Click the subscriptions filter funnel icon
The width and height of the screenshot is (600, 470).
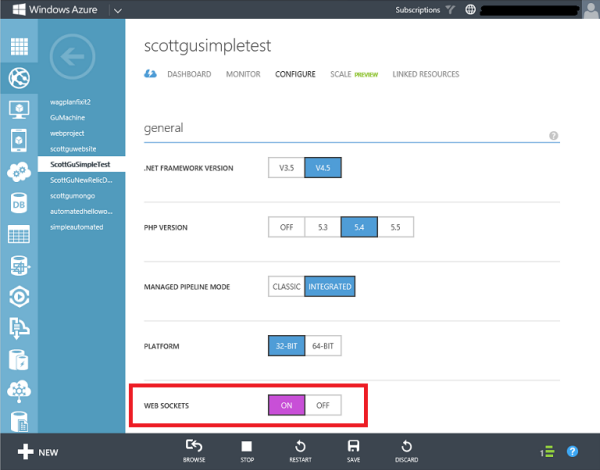(x=451, y=10)
